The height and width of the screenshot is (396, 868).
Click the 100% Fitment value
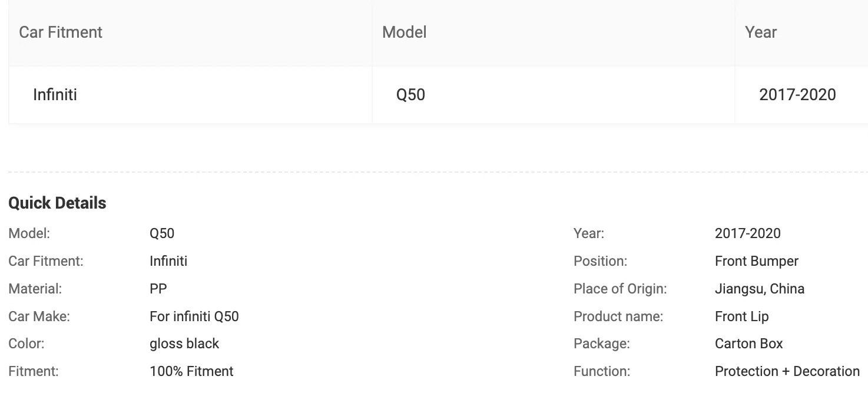pos(191,371)
